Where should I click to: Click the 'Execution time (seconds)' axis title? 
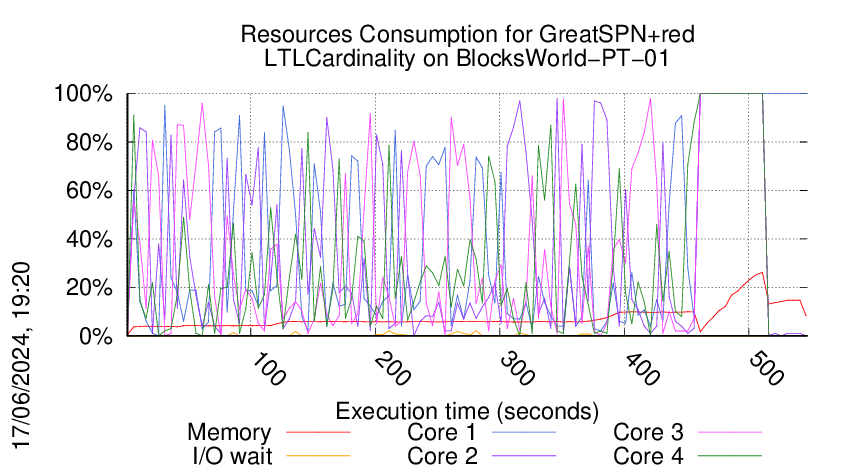pos(467,412)
